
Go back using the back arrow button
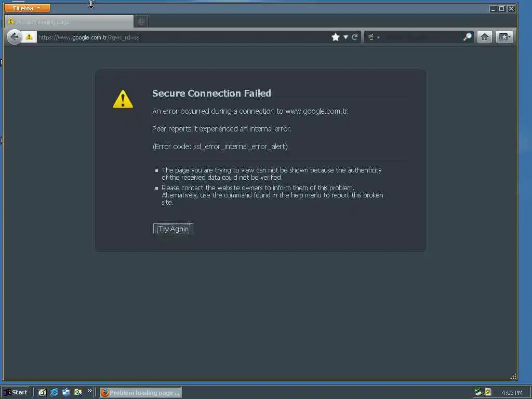pos(14,37)
